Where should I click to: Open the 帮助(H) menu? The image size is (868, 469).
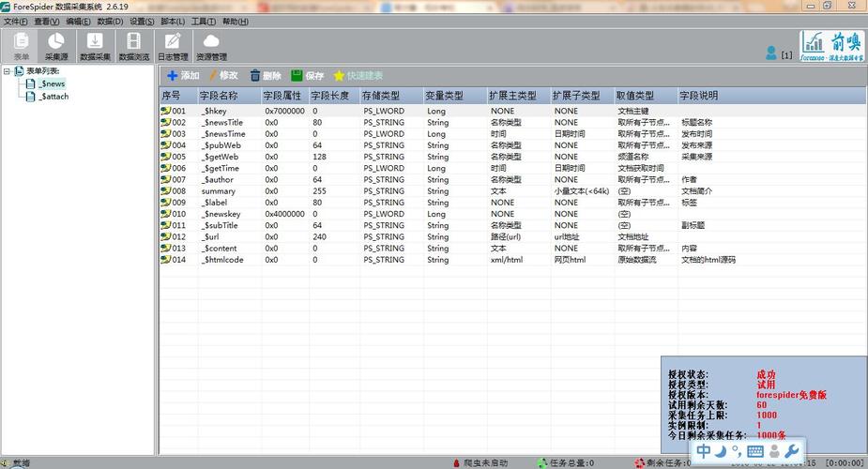[236, 22]
